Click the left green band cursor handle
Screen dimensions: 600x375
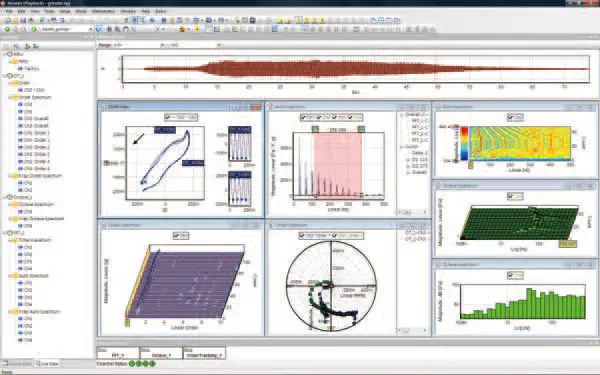315,130
